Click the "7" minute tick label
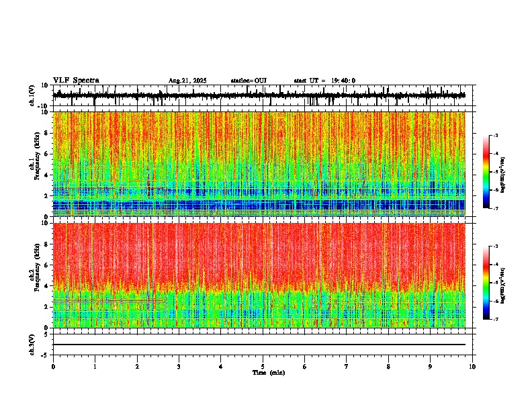 (x=347, y=367)
